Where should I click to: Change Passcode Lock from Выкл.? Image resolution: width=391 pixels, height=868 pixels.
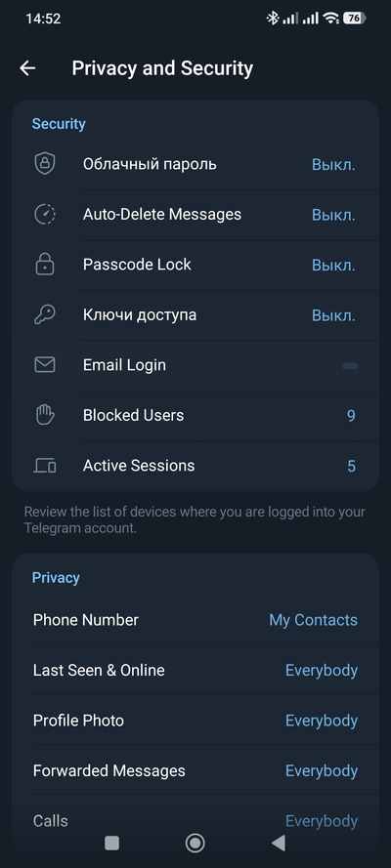pyautogui.click(x=333, y=266)
